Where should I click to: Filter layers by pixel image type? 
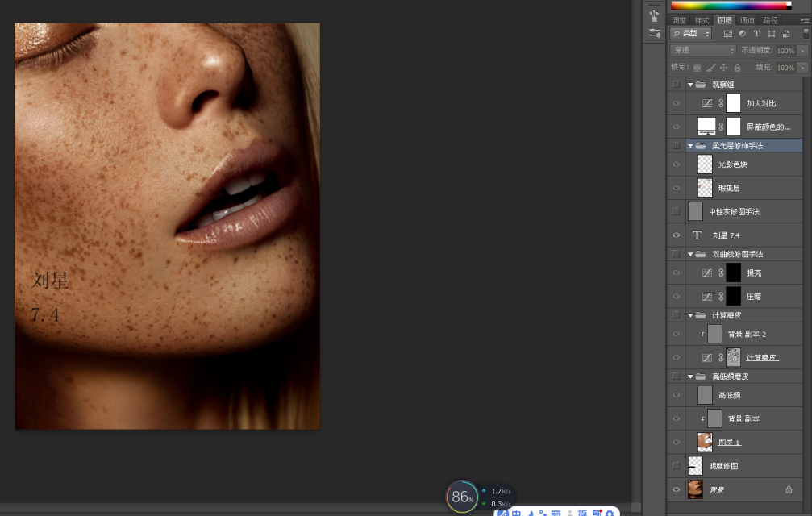(727, 34)
